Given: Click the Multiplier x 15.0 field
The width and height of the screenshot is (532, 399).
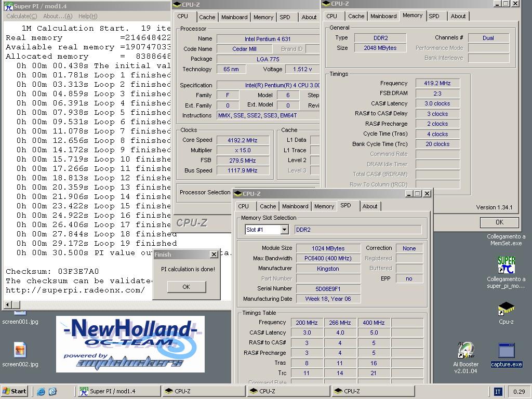Looking at the screenshot, I should pyautogui.click(x=243, y=150).
